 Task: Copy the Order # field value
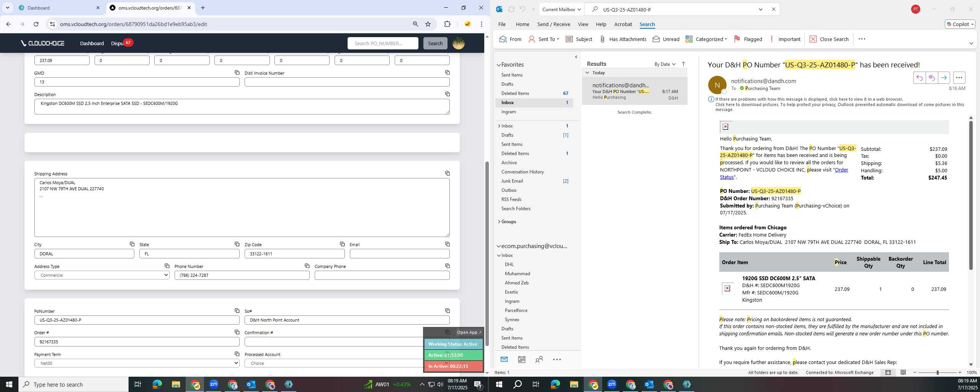pos(237,332)
